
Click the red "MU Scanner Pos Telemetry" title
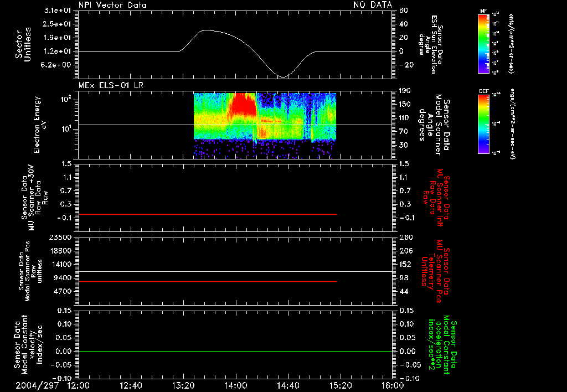pos(435,271)
